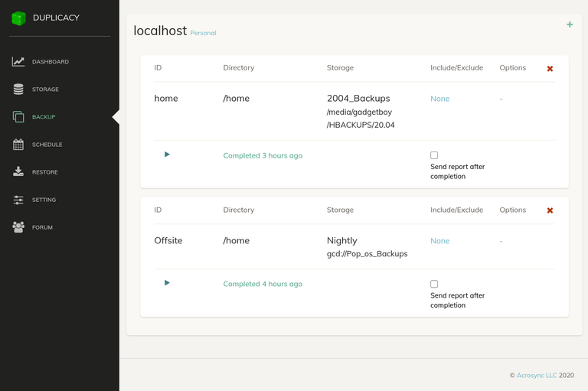Delete the home backup with red X
588x391 pixels.
[550, 69]
